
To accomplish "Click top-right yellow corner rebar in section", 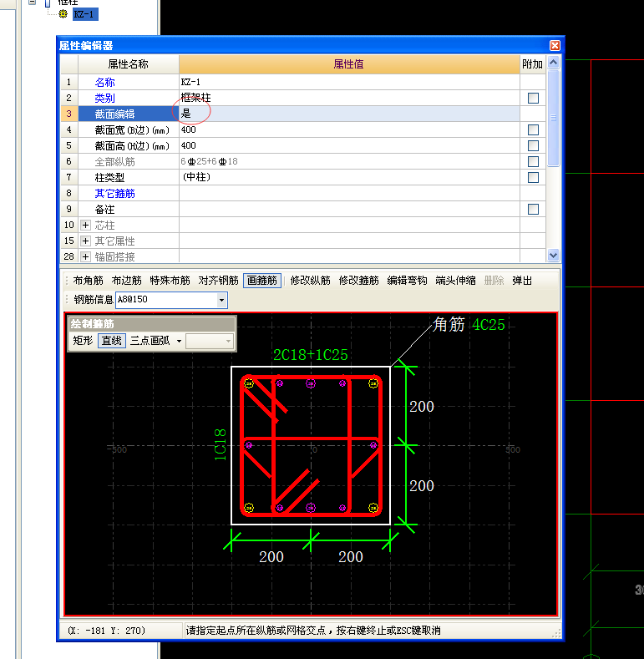I will click(373, 383).
